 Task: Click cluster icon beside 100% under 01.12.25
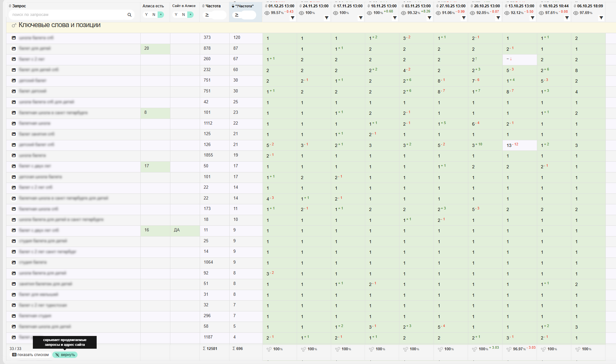click(269, 349)
